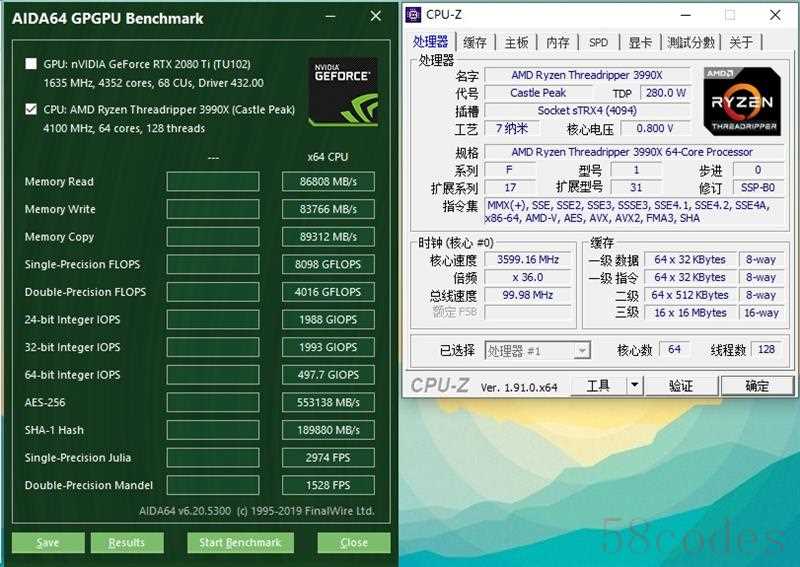Click the AMD Ryzen Threadripper logo
This screenshot has height=567, width=800.
pyautogui.click(x=742, y=102)
